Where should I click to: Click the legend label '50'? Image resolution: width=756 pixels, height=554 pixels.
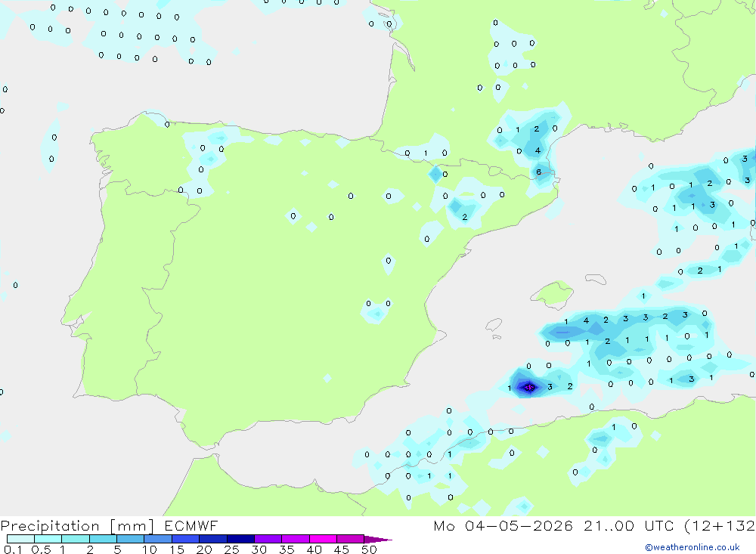click(369, 549)
